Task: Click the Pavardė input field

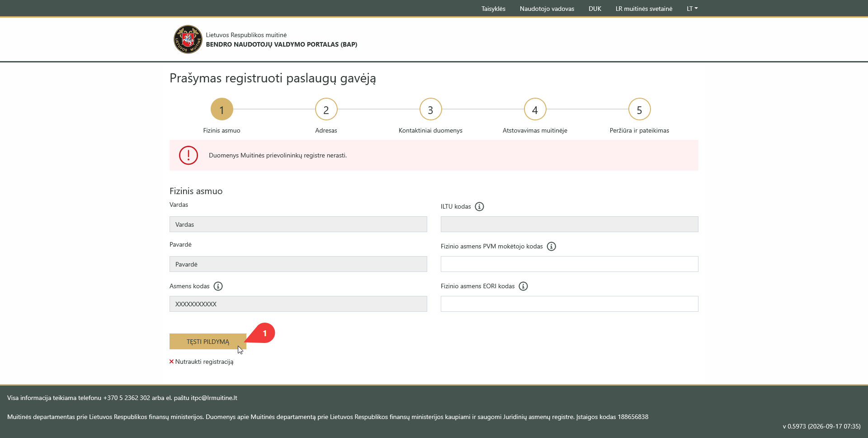Action: pos(298,264)
